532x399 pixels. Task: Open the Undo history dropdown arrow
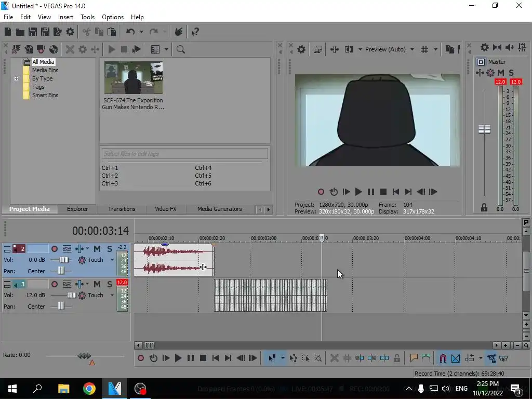(x=141, y=32)
